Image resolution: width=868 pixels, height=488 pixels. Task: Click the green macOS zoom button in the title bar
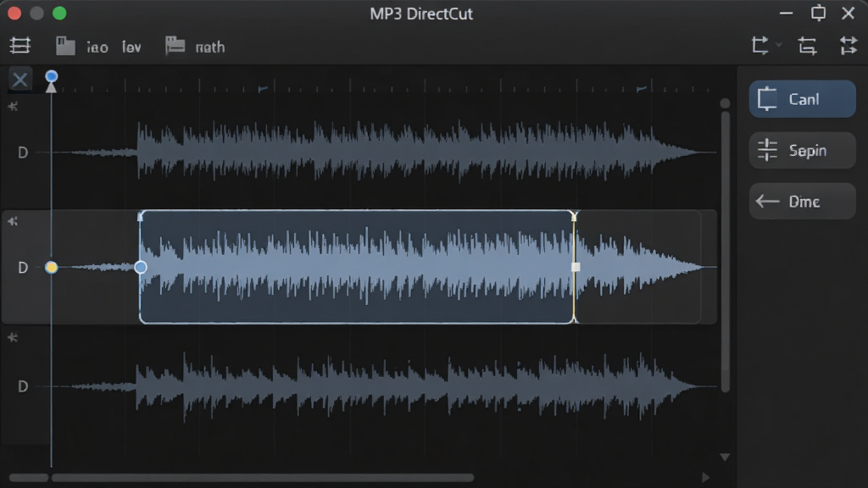tap(59, 14)
